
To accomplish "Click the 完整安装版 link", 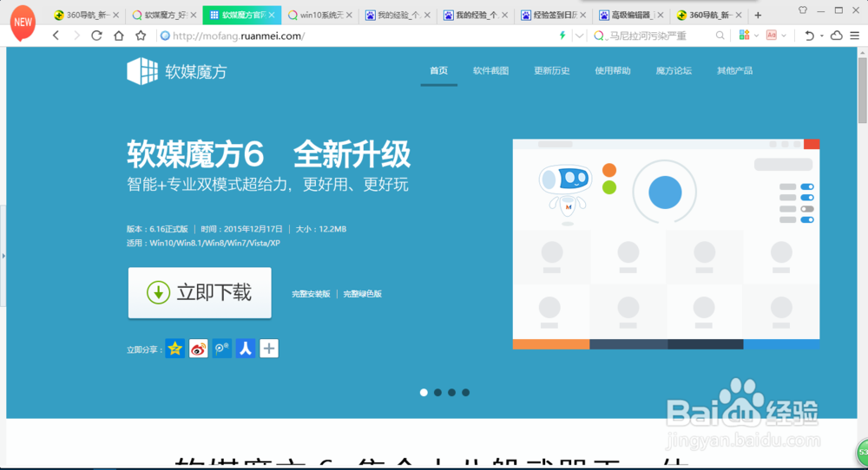I will (311, 294).
